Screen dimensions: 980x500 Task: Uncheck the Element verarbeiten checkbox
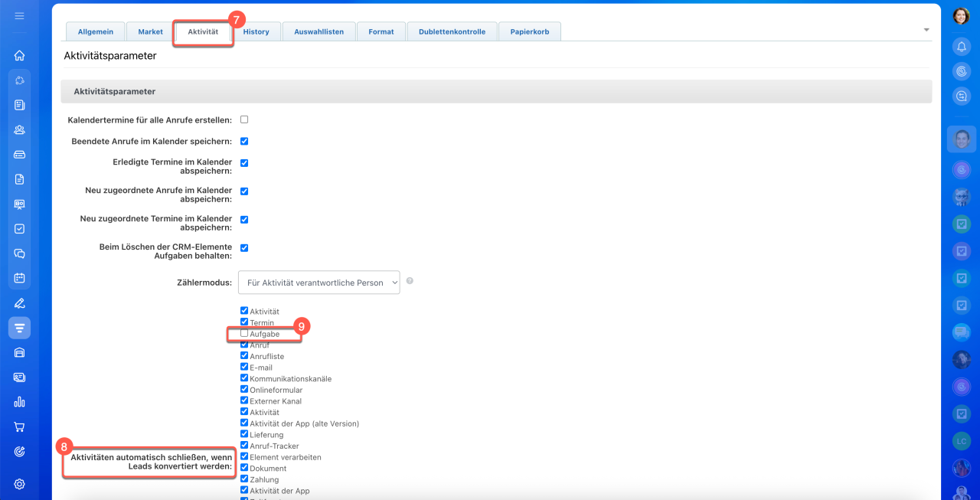(244, 456)
